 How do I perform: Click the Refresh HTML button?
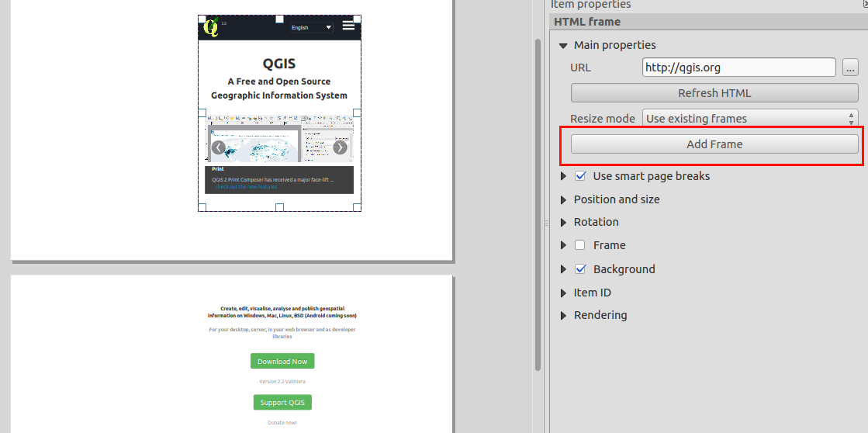click(714, 93)
